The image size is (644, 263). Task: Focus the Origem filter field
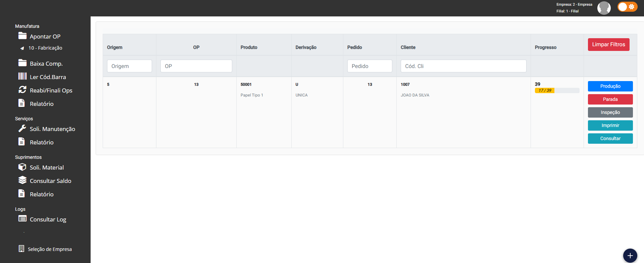(x=130, y=66)
